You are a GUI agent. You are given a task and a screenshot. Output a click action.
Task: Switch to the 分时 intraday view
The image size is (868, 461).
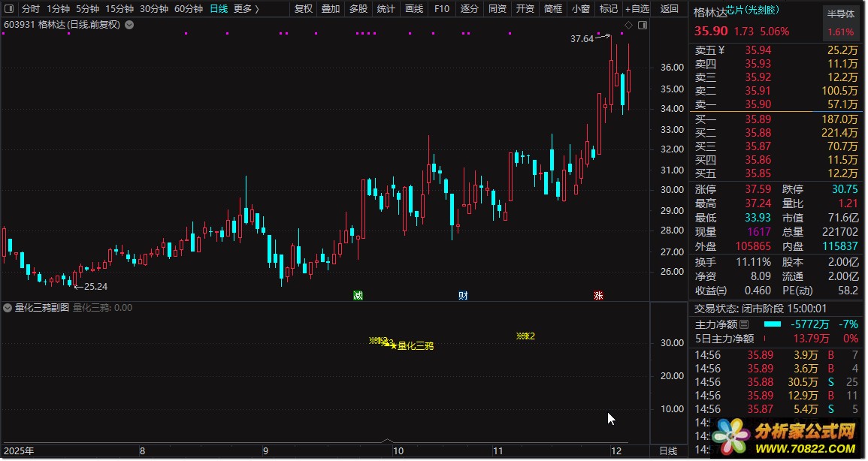click(31, 9)
